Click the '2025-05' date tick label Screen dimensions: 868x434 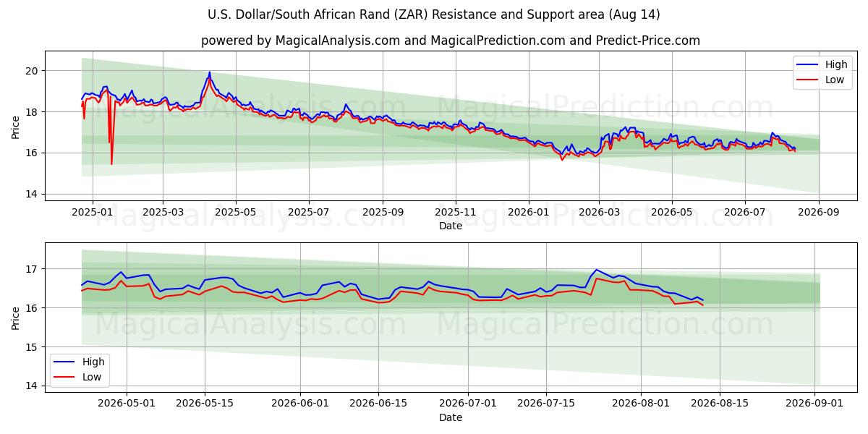[236, 213]
